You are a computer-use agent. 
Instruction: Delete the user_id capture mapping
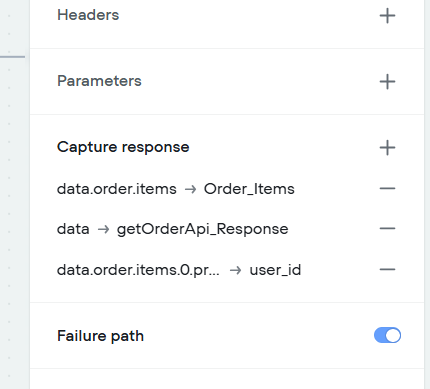coord(387,269)
